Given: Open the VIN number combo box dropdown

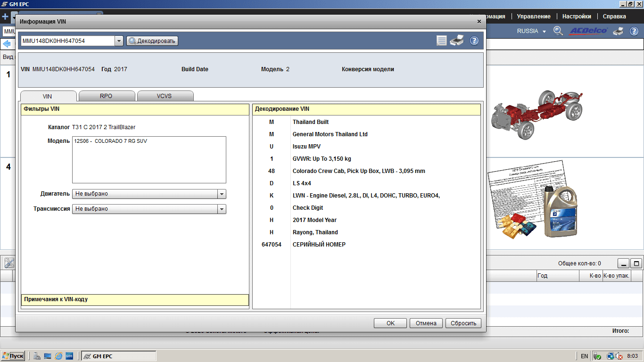Looking at the screenshot, I should click(119, 41).
